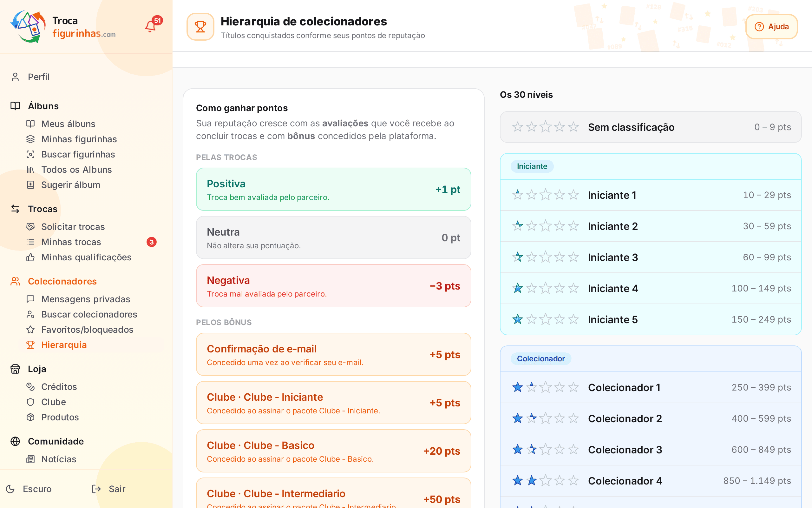The height and width of the screenshot is (508, 812).
Task: Click the Trocas swap arrows icon
Action: [x=15, y=209]
